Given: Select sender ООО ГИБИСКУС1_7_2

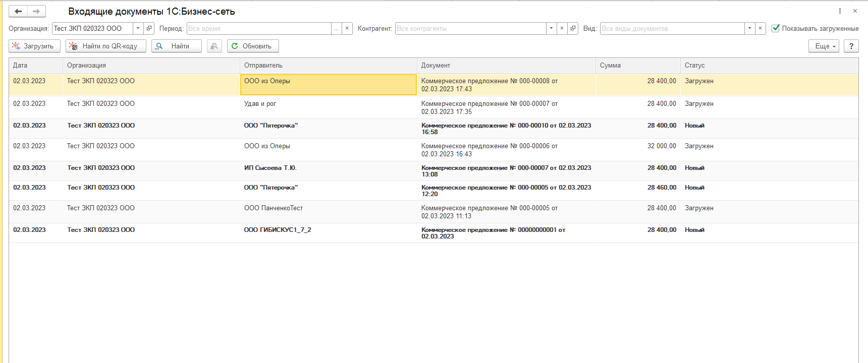Looking at the screenshot, I should 329,233.
